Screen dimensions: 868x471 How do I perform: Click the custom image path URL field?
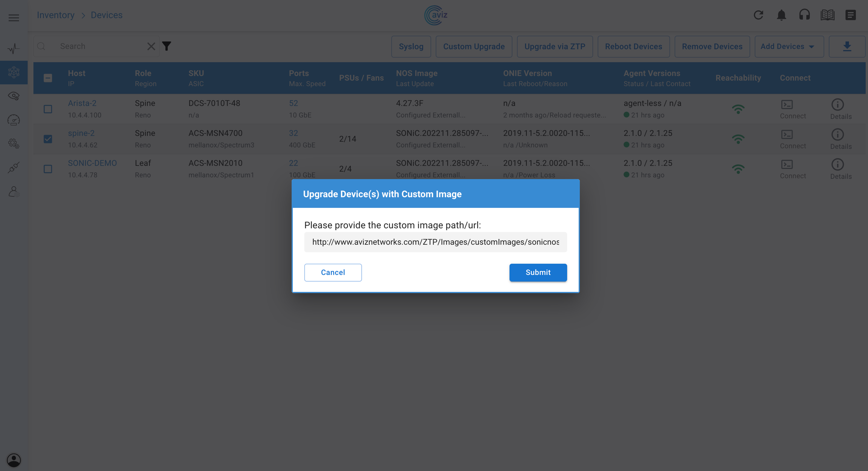coord(435,242)
